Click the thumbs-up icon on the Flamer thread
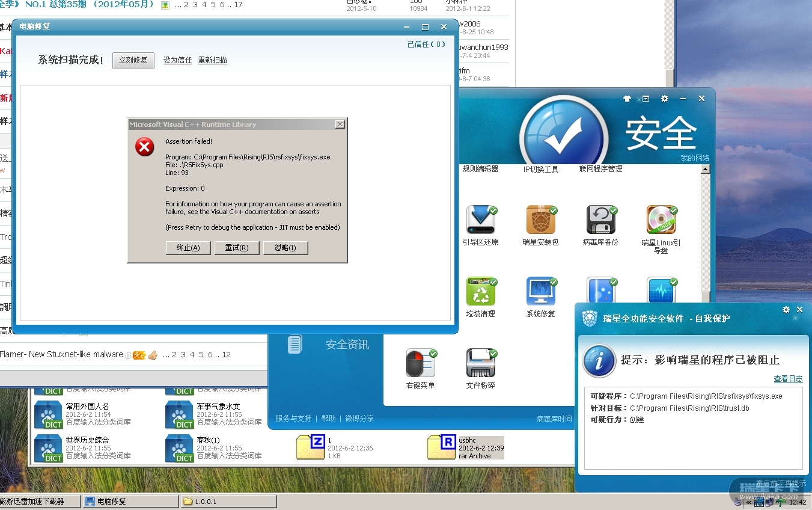812x510 pixels. [153, 355]
